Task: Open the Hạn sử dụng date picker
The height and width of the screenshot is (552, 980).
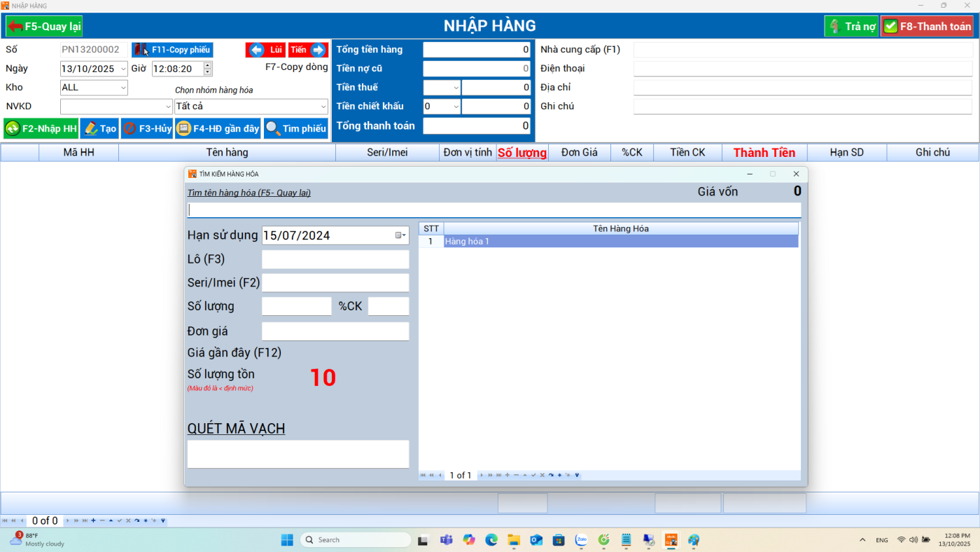Action: (400, 235)
